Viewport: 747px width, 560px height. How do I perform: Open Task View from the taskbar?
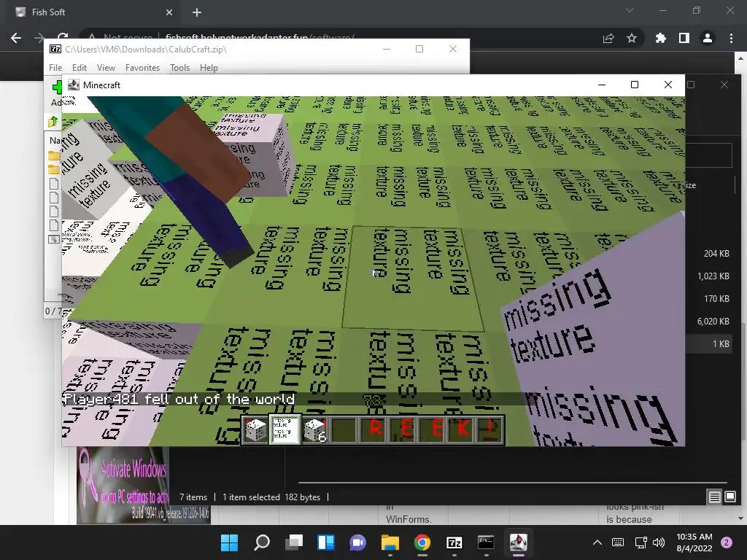point(294,542)
